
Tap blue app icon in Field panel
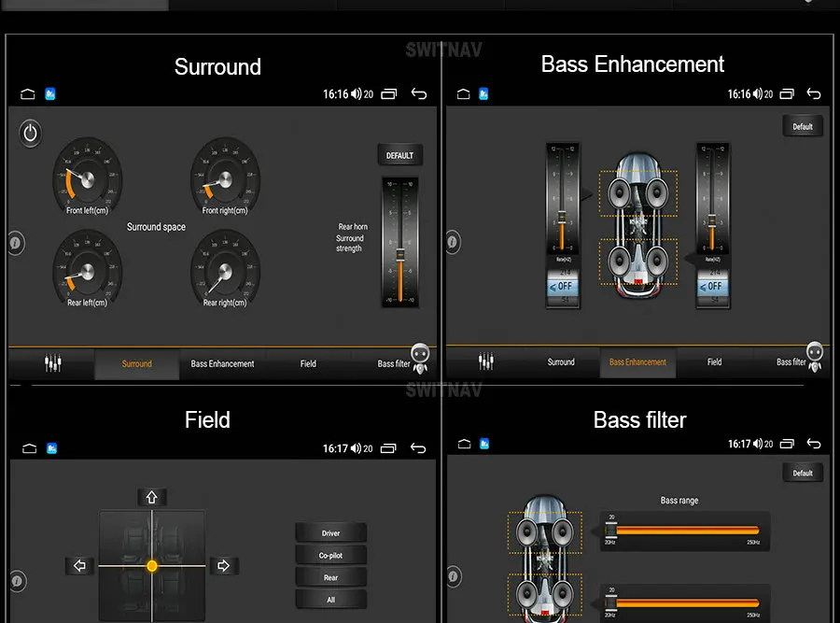(x=52, y=448)
